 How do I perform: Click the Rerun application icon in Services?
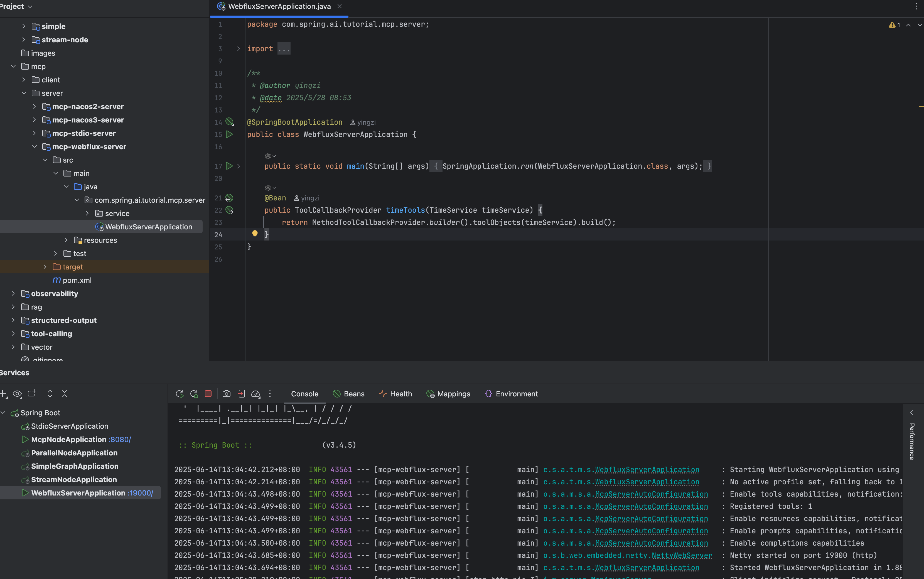pos(179,394)
